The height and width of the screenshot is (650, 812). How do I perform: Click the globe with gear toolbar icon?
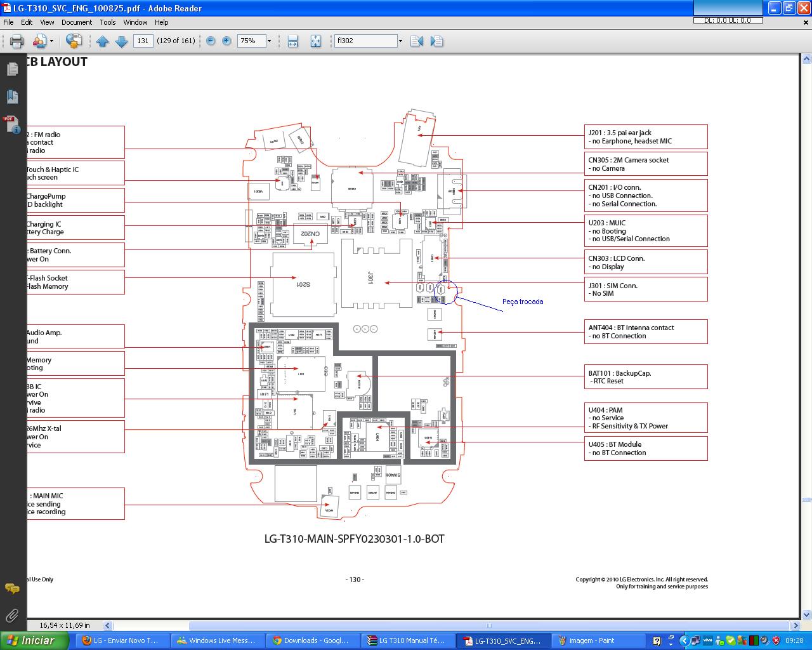click(74, 41)
